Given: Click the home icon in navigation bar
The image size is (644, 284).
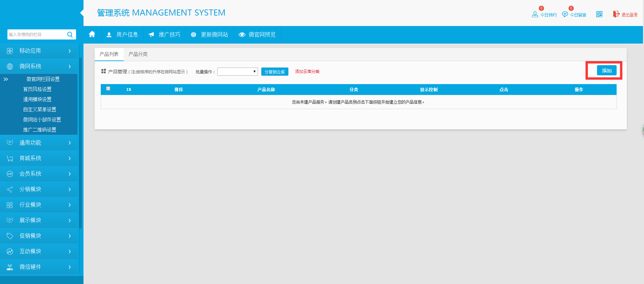Looking at the screenshot, I should coord(92,34).
